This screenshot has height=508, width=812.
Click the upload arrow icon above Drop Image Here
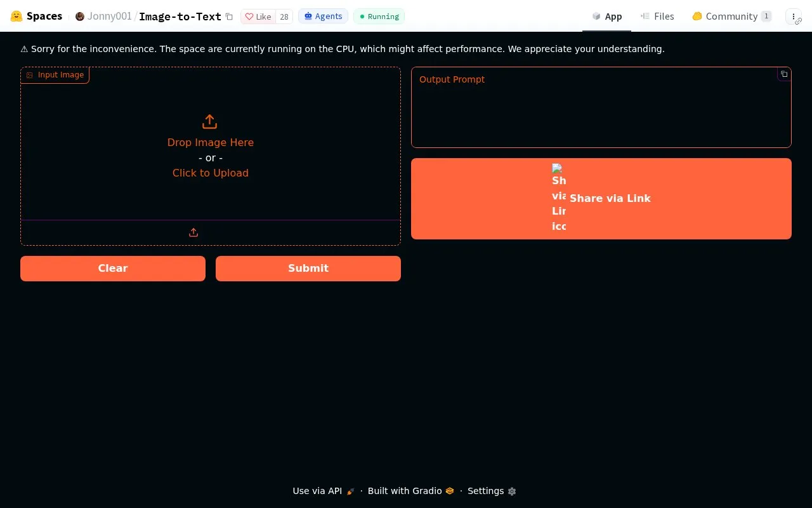209,121
